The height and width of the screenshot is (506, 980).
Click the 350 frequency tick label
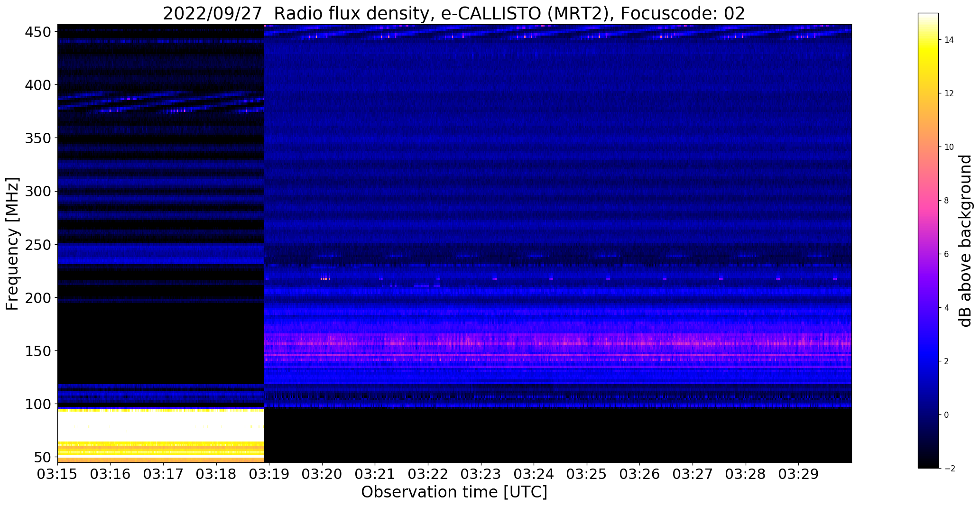point(37,138)
